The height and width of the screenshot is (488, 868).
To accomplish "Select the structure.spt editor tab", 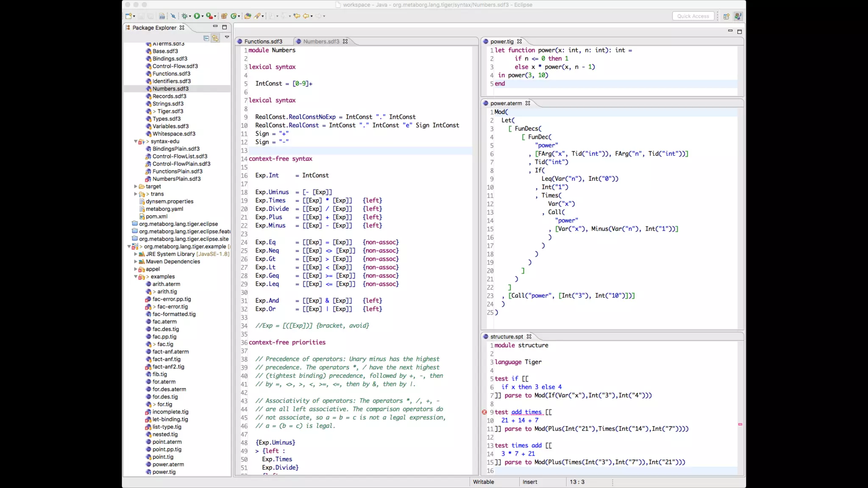I will coord(506,337).
